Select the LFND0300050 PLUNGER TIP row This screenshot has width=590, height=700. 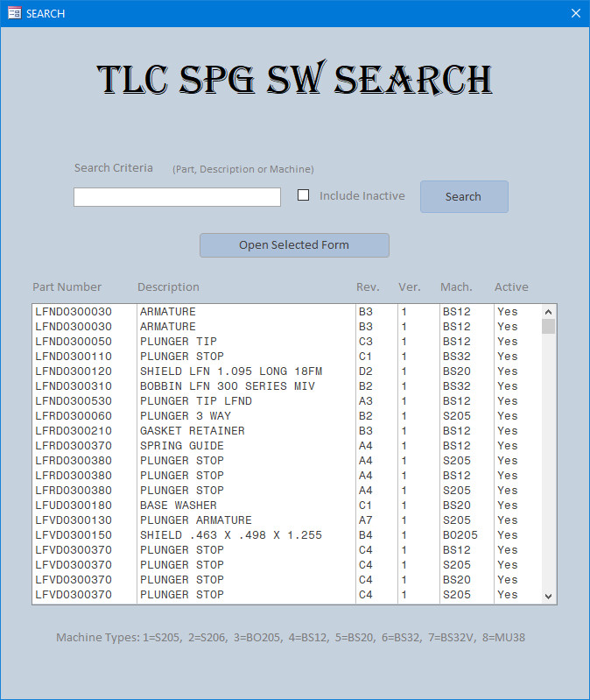click(x=288, y=342)
